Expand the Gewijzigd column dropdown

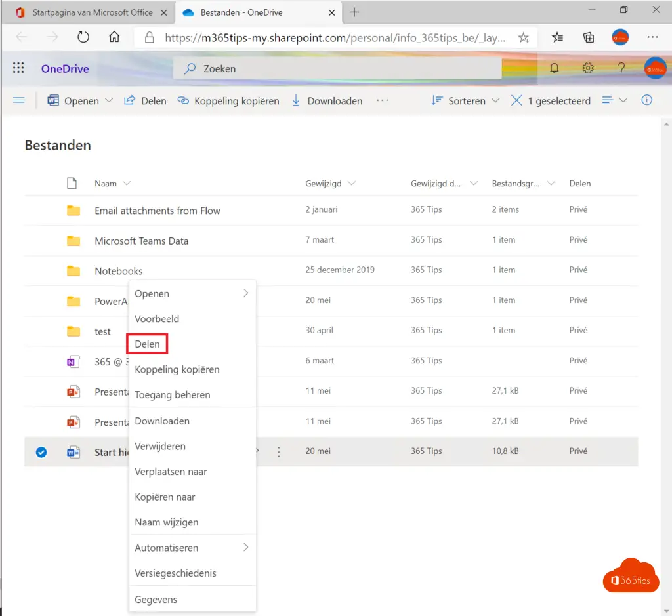[352, 183]
